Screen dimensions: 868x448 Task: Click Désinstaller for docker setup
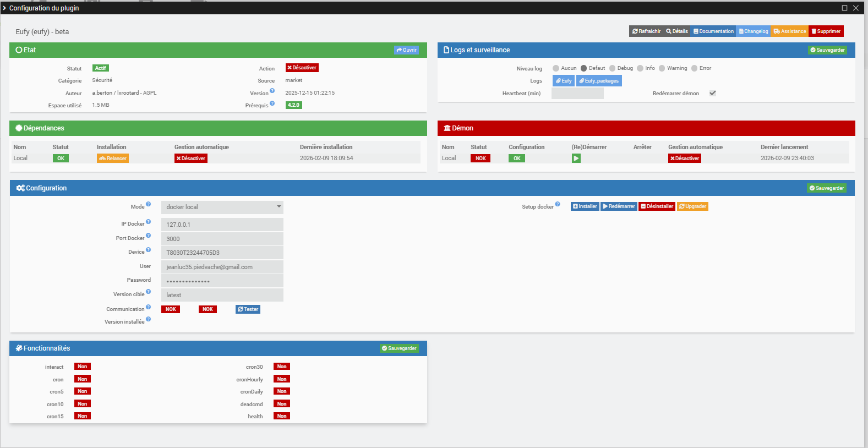click(x=657, y=206)
